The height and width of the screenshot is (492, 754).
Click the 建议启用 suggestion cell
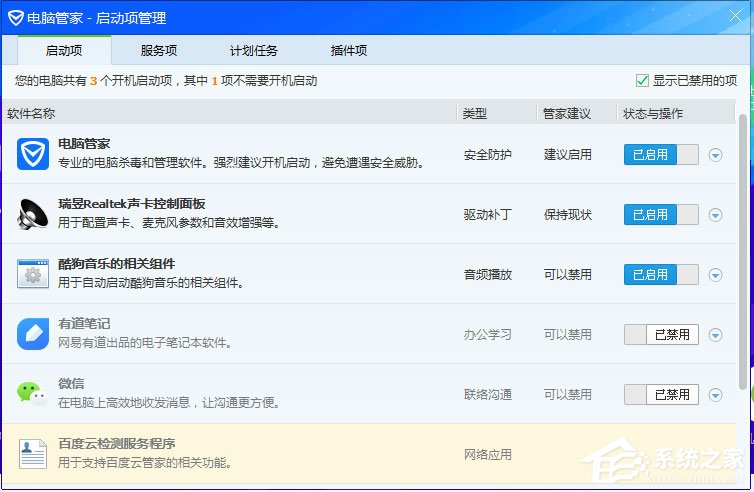point(567,155)
